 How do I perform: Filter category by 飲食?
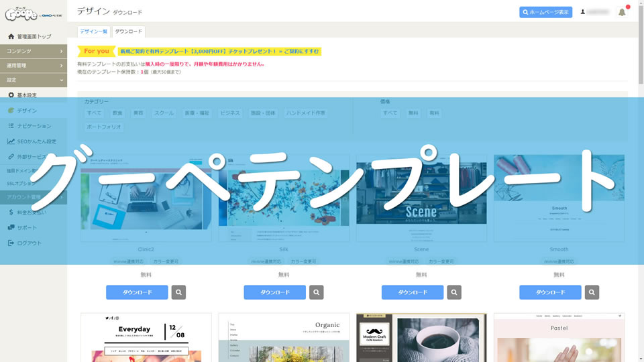coord(117,113)
